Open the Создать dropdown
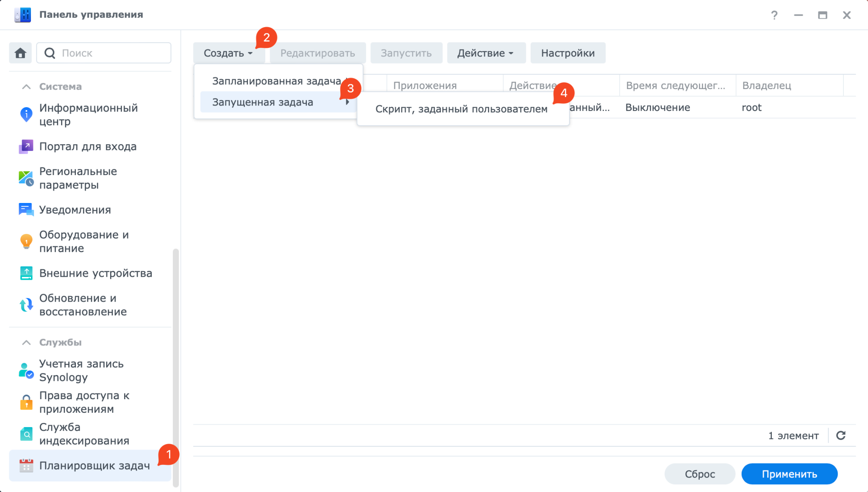Viewport: 868px width, 492px height. pos(228,53)
